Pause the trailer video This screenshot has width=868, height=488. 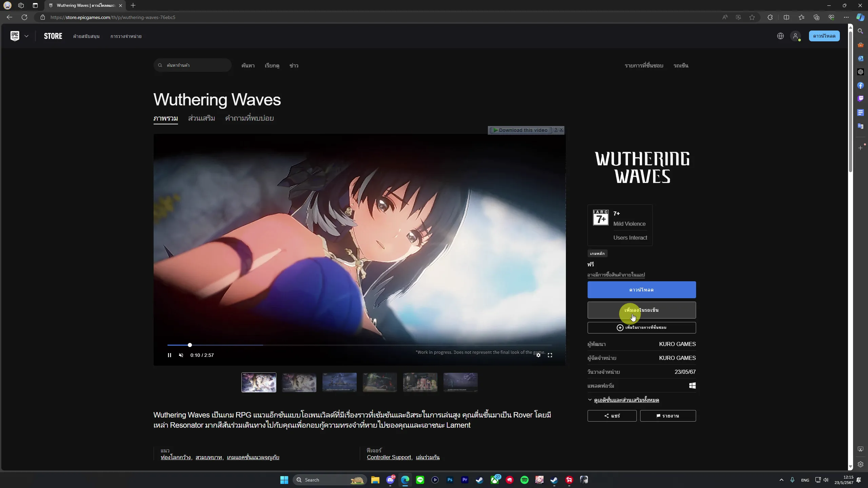click(x=170, y=355)
